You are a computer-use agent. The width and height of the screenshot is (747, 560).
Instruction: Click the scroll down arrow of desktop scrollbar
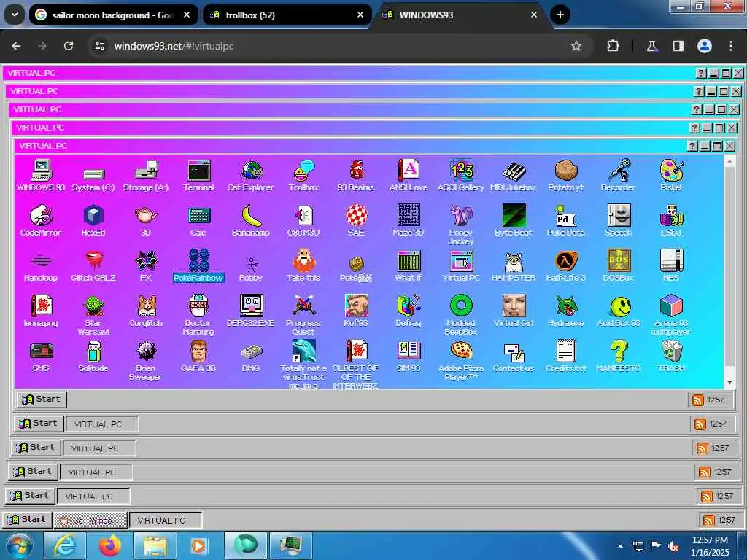(x=729, y=382)
